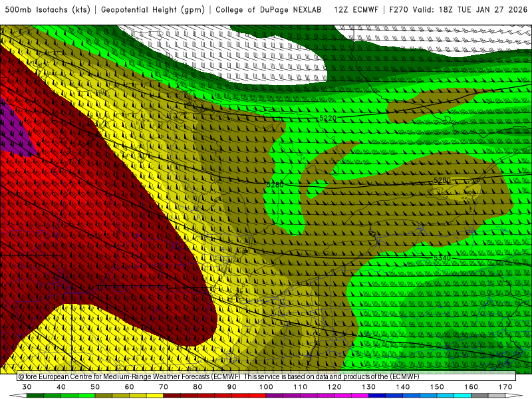Viewport: 532px width, 399px height.
Task: Click the light gray swatch just before 170
Action: click(497, 396)
